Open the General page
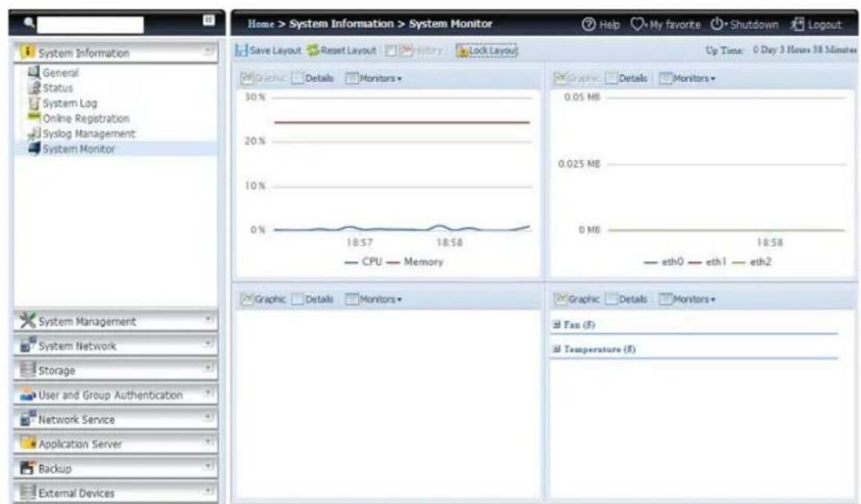The image size is (861, 504). pos(60,73)
